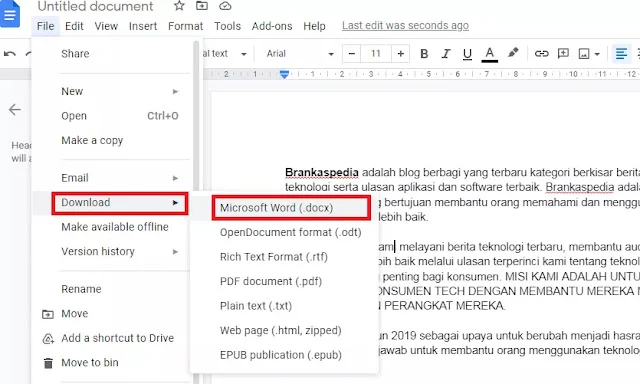Select Make available offline
The height and width of the screenshot is (384, 640).
click(x=112, y=227)
